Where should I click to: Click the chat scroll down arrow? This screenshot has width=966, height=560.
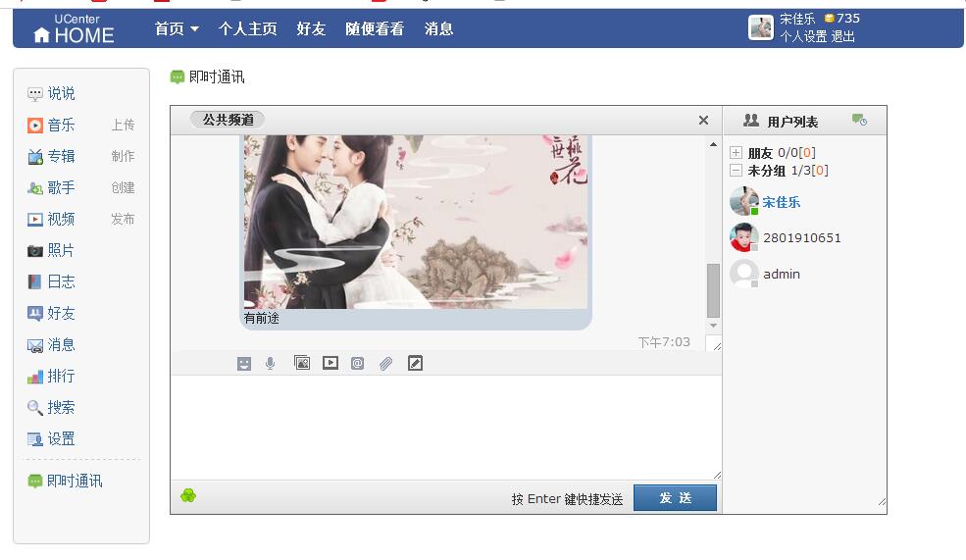pyautogui.click(x=713, y=326)
